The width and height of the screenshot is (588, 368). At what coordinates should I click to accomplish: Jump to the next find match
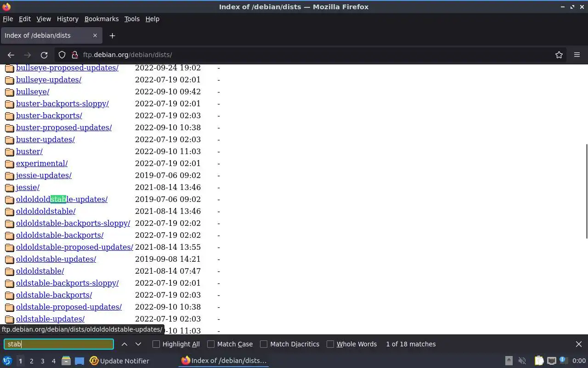[138, 344]
